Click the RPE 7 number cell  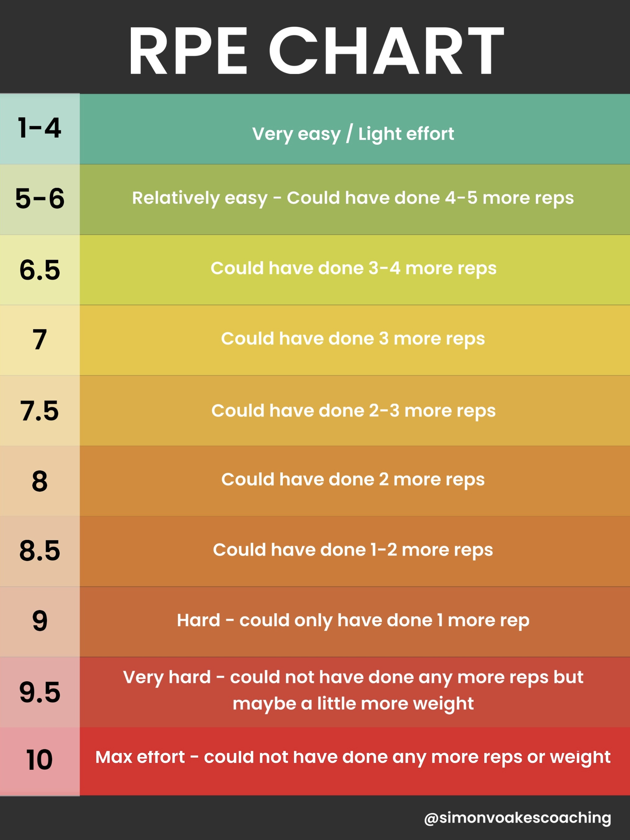[x=39, y=340]
